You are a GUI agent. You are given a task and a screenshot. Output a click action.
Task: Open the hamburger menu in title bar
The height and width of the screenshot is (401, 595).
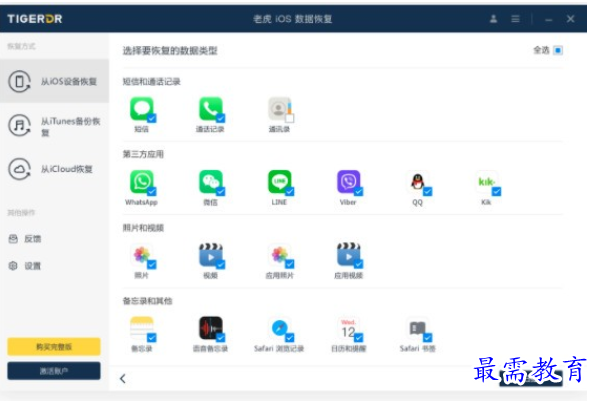pos(515,19)
